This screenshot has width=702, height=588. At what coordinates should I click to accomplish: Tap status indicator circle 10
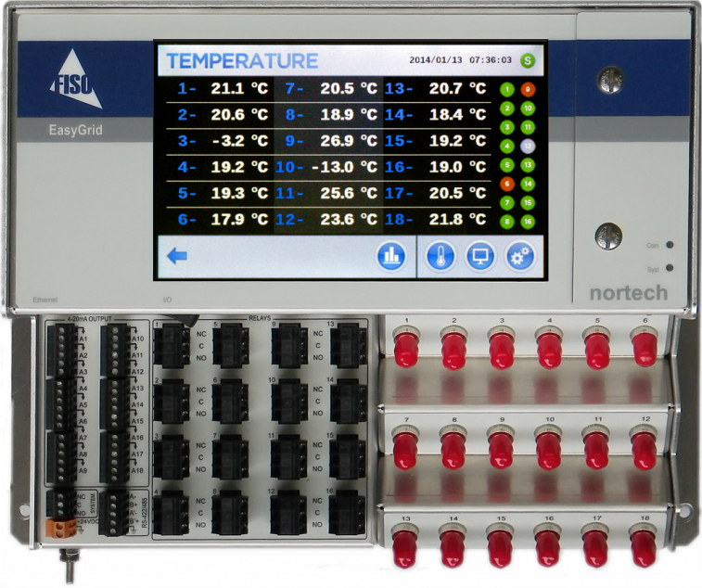(528, 109)
